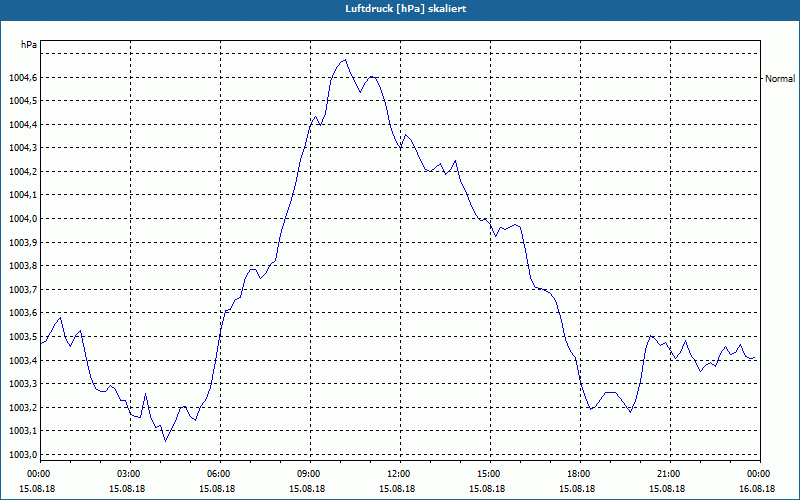
Task: Click y-axis value 1004,2
Action: pyautogui.click(x=23, y=171)
